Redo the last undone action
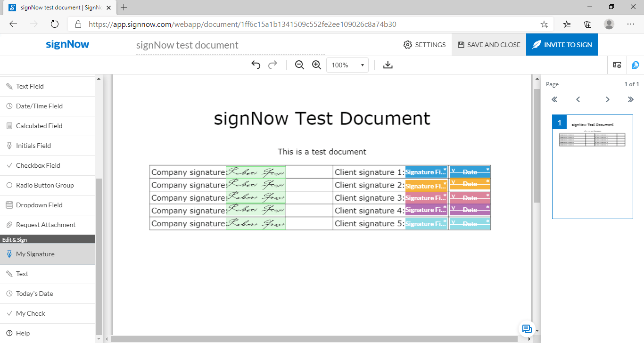The height and width of the screenshot is (343, 644). pyautogui.click(x=272, y=65)
